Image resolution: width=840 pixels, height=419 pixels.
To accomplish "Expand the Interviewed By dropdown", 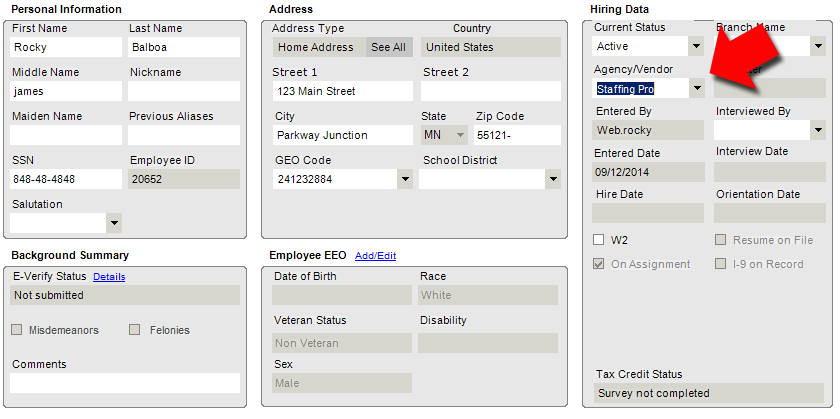I will (x=818, y=130).
